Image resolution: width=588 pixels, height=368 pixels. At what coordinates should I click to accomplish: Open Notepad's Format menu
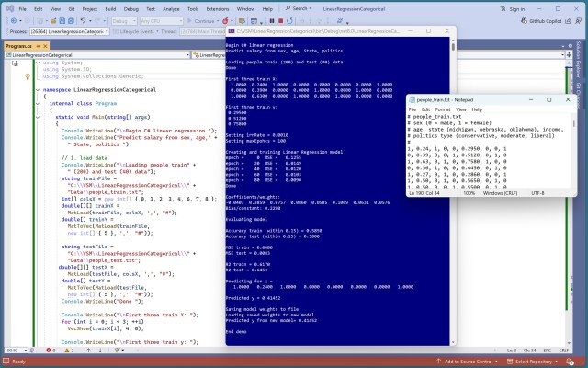click(444, 109)
